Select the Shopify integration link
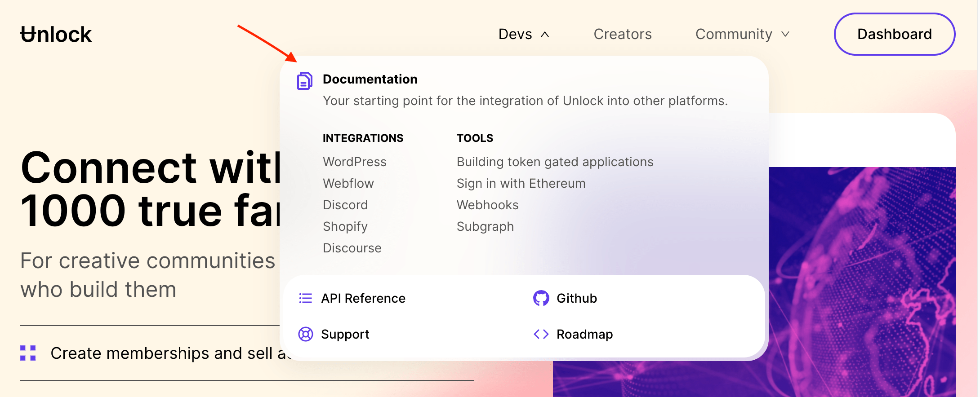The width and height of the screenshot is (980, 397). tap(345, 226)
